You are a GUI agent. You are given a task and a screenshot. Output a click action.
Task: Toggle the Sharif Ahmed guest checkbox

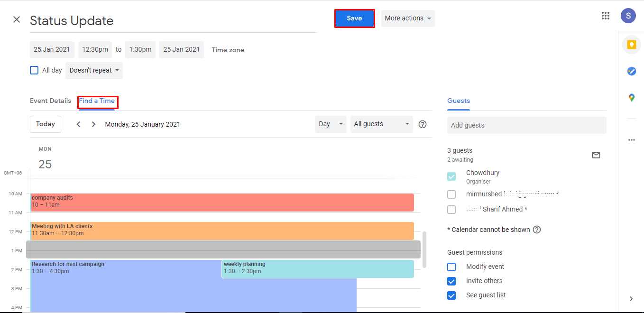451,210
